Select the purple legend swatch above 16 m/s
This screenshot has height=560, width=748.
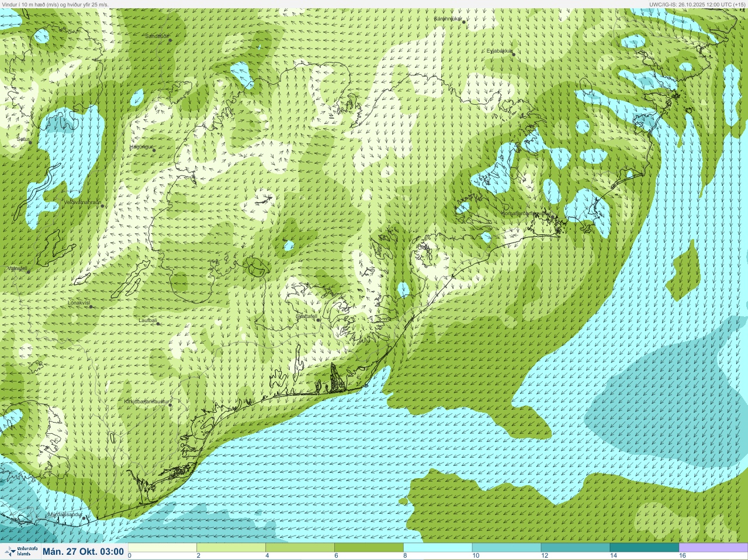coord(713,548)
